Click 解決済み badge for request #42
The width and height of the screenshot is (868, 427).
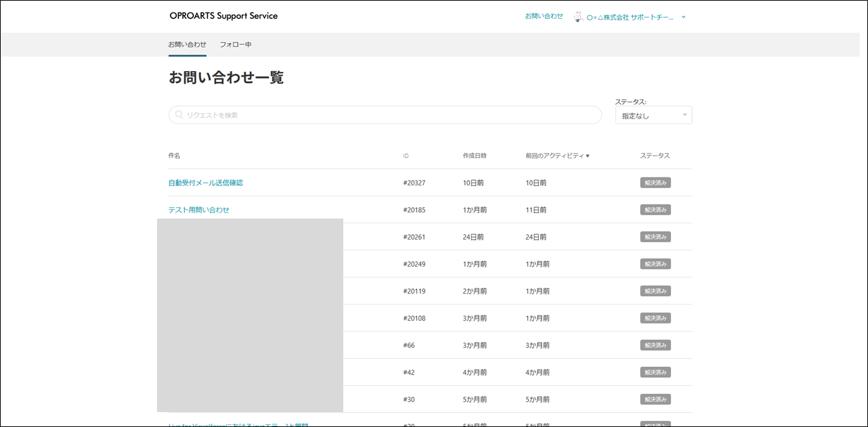click(x=655, y=372)
